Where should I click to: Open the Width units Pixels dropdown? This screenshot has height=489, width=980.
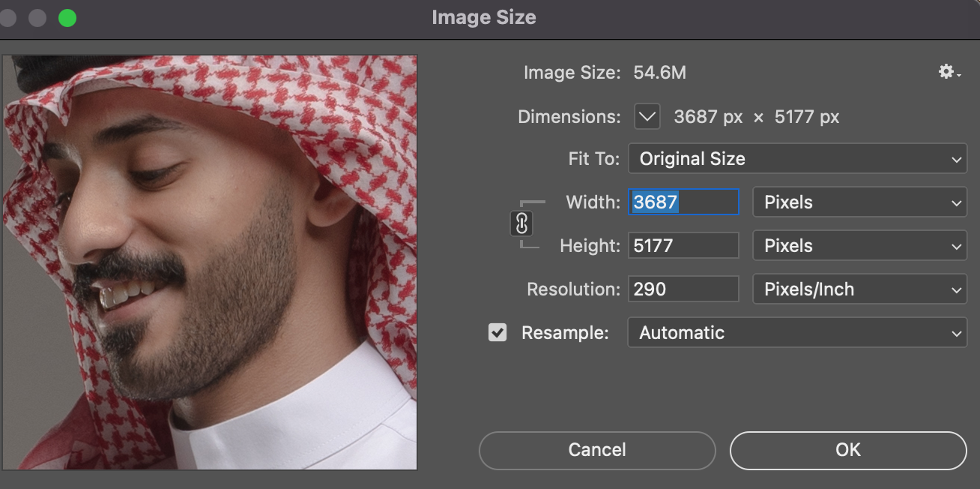click(x=859, y=202)
